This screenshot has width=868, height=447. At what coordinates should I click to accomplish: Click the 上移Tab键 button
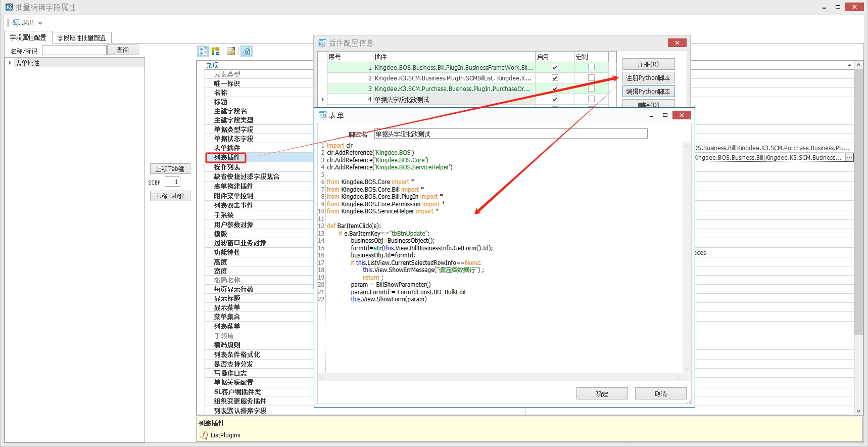tap(170, 169)
